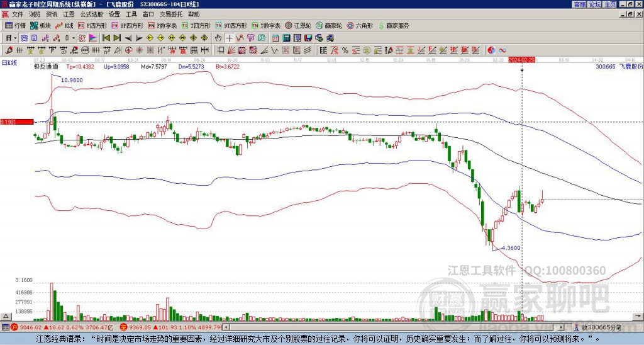
Task: Open the 设置 menu
Action: pos(114,14)
